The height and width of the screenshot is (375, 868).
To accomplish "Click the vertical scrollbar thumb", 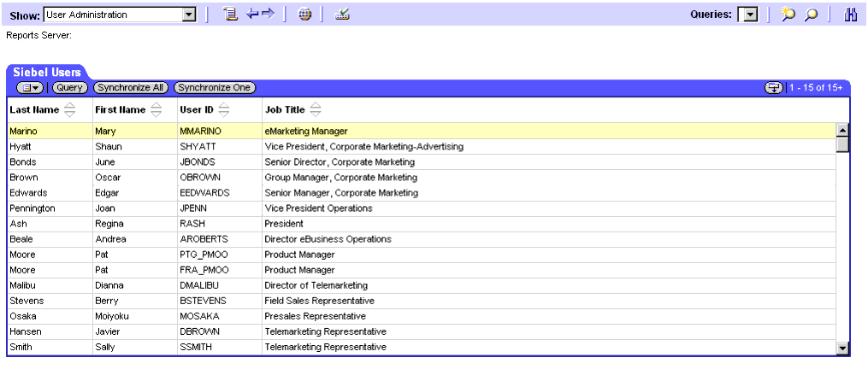I will coord(842,144).
